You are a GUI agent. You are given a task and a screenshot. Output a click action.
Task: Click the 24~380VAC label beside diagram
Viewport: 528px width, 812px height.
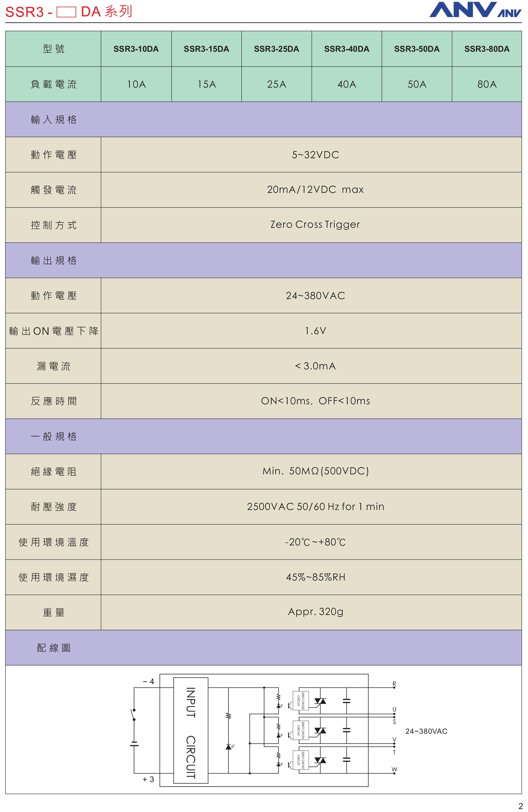point(426,731)
